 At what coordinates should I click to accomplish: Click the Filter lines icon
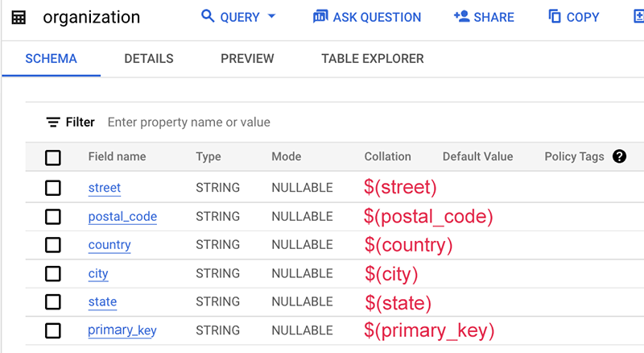pyautogui.click(x=53, y=123)
